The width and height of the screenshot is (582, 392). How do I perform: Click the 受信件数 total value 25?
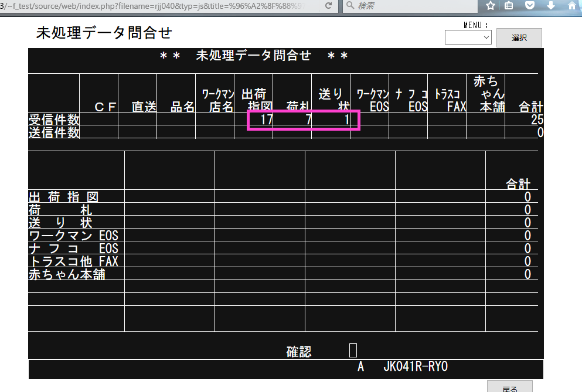(536, 120)
